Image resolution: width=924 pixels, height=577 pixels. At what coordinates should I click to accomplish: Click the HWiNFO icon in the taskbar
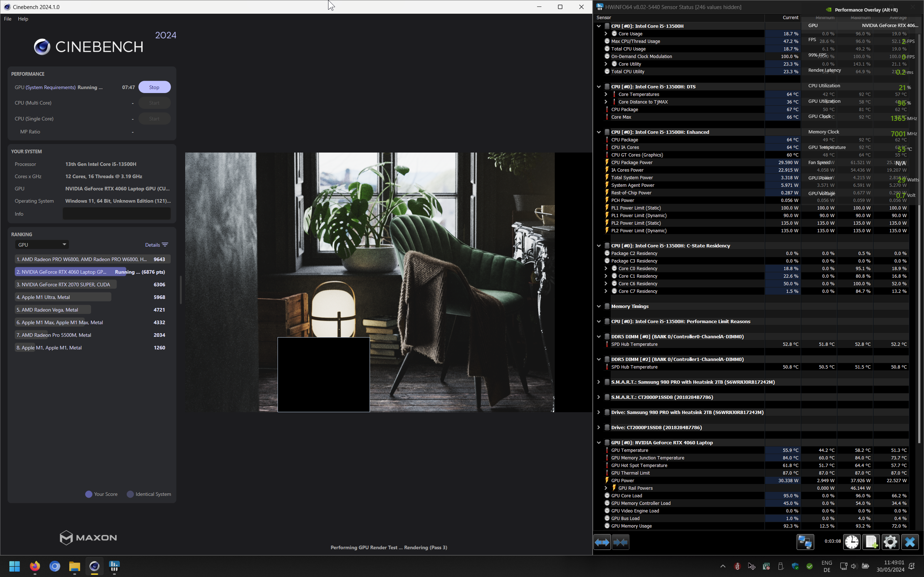tap(114, 566)
